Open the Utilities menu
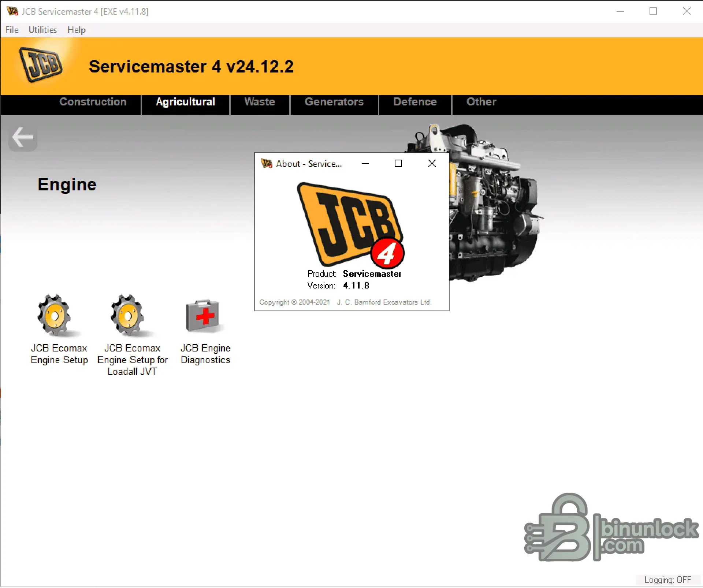This screenshot has width=703, height=588. tap(43, 30)
